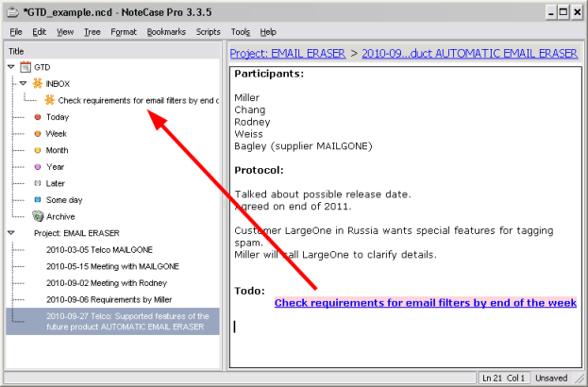This screenshot has height=387, width=588.
Task: Click the Participants: heading in the note
Action: click(269, 74)
